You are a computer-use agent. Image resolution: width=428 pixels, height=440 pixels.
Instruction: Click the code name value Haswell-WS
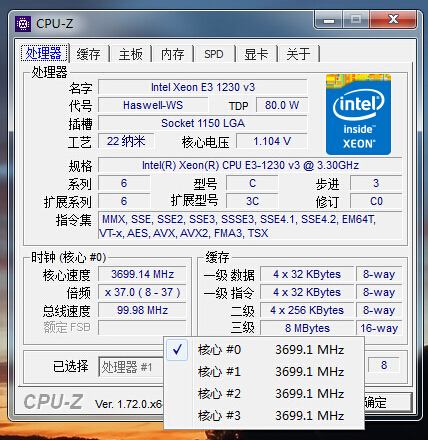pyautogui.click(x=153, y=105)
